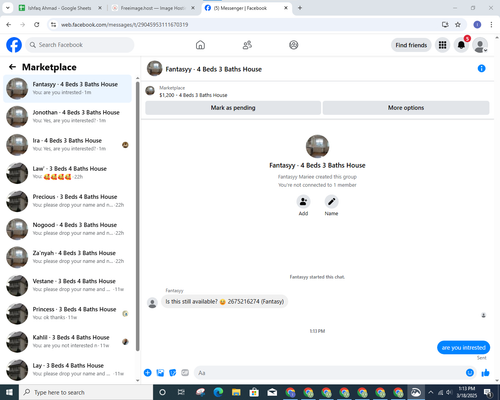500x400 pixels.
Task: Open the Groups icon in top navigation
Action: coord(294,45)
